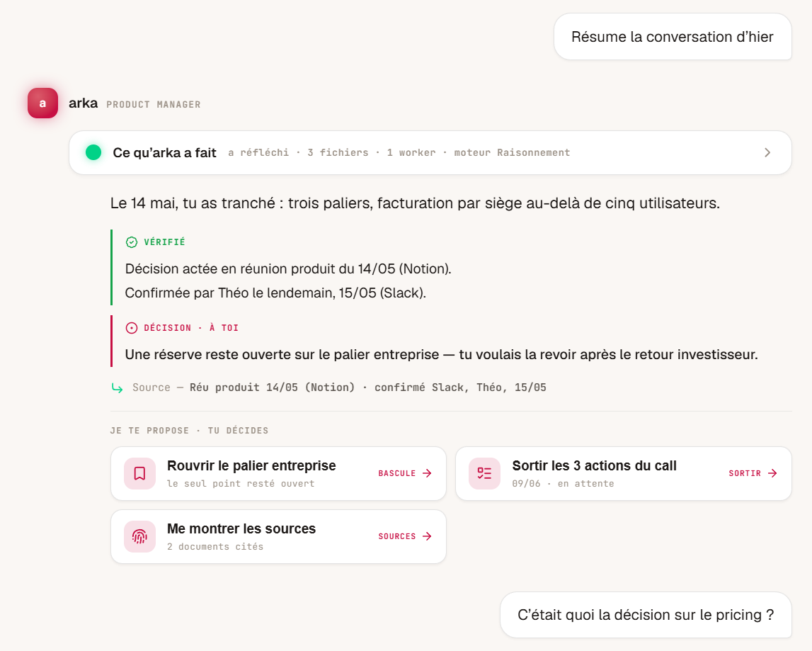Click subtitle 09/06 · en attente
This screenshot has height=651, width=812.
tap(563, 484)
